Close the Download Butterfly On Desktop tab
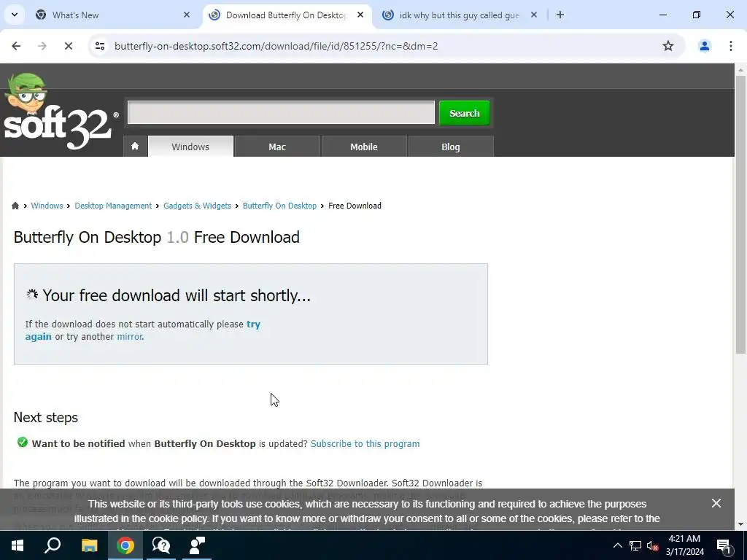The width and height of the screenshot is (747, 560). coord(360,15)
